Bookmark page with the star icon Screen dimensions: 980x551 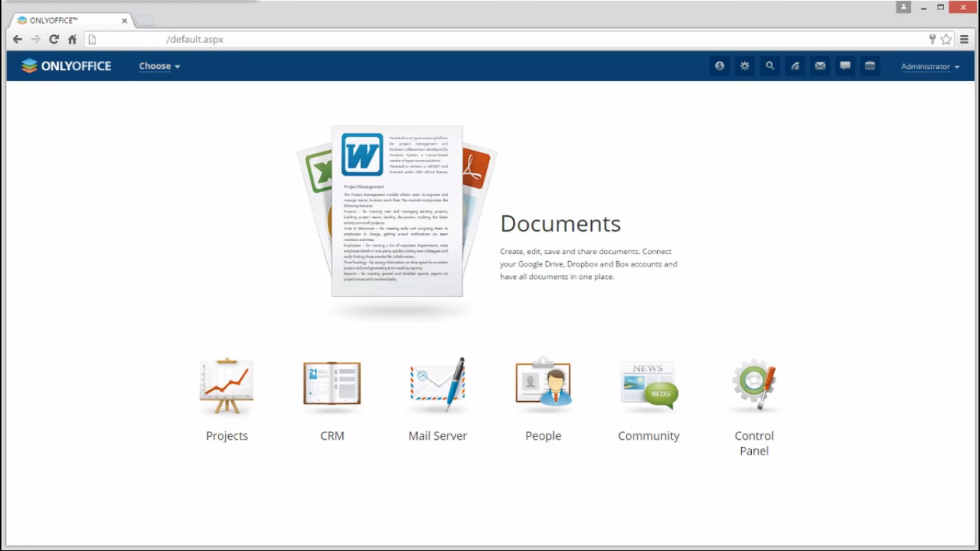click(946, 39)
